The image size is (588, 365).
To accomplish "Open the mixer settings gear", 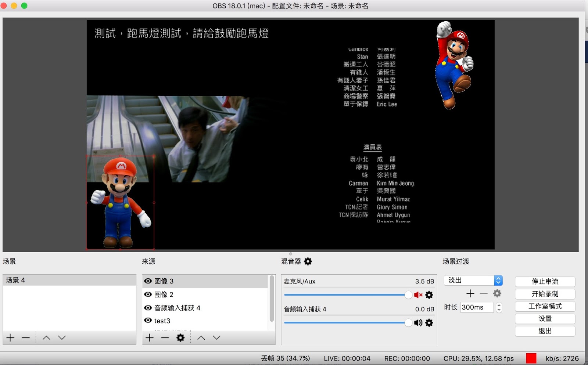I will coord(308,261).
